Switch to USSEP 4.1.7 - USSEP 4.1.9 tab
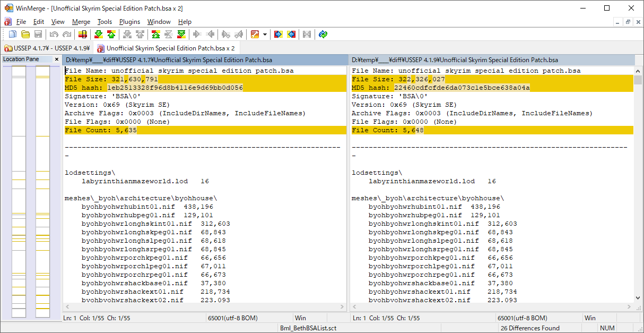The height and width of the screenshot is (333, 644). 47,48
